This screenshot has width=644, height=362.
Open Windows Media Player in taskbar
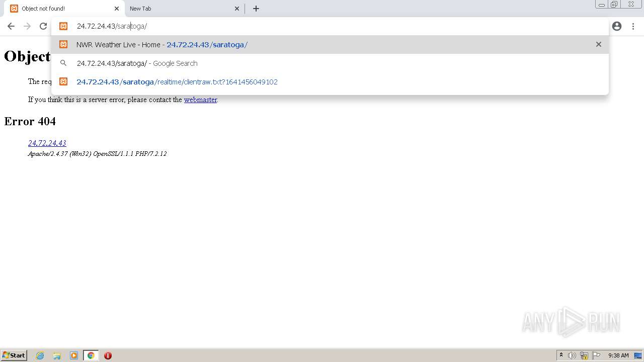pyautogui.click(x=74, y=355)
